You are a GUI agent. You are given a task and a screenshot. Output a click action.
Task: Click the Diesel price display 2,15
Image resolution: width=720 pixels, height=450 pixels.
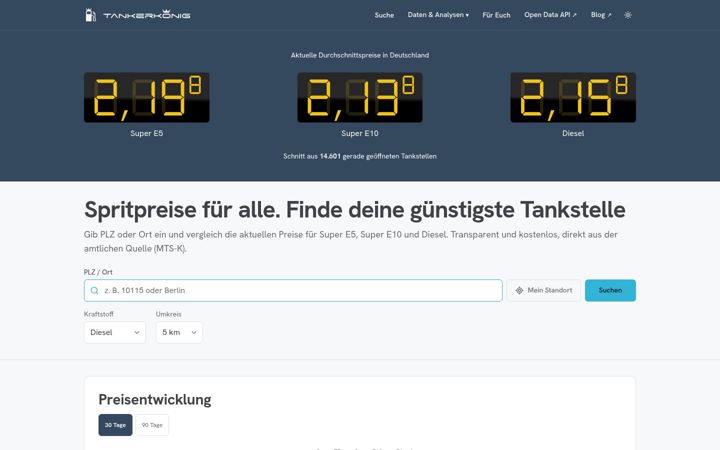(x=573, y=97)
